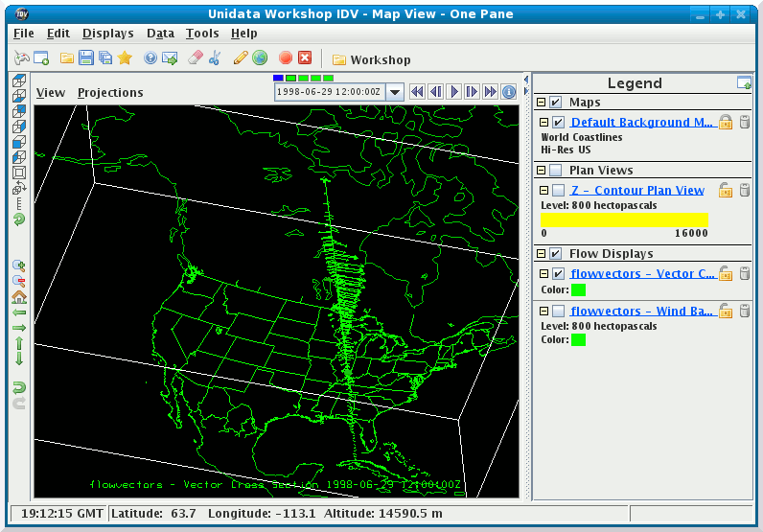Screen dimensions: 763x532
Task: Open the animation time dropdown
Action: [x=394, y=93]
